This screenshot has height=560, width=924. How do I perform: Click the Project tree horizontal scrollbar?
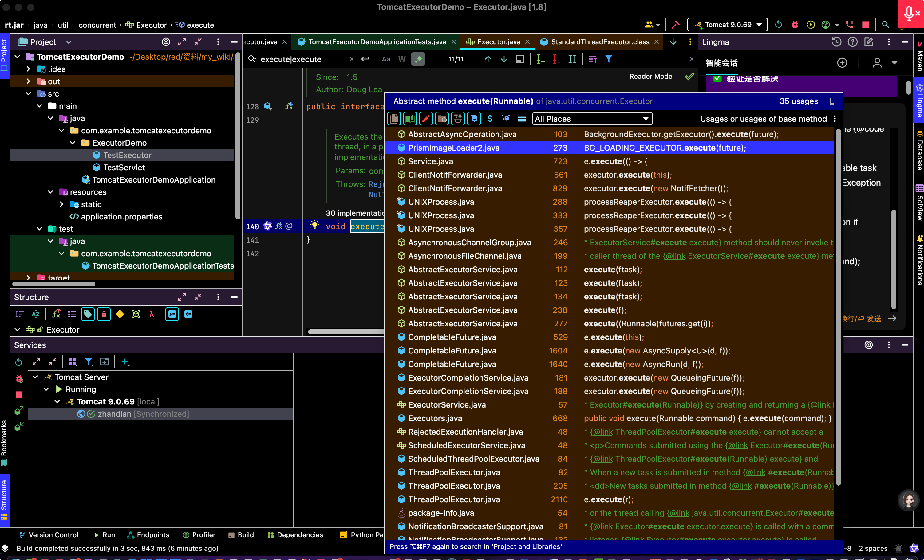tap(53, 284)
